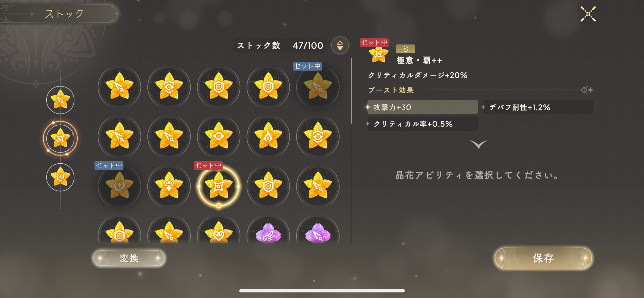Select the purple wing crystal flower
The height and width of the screenshot is (298, 644).
(268, 233)
